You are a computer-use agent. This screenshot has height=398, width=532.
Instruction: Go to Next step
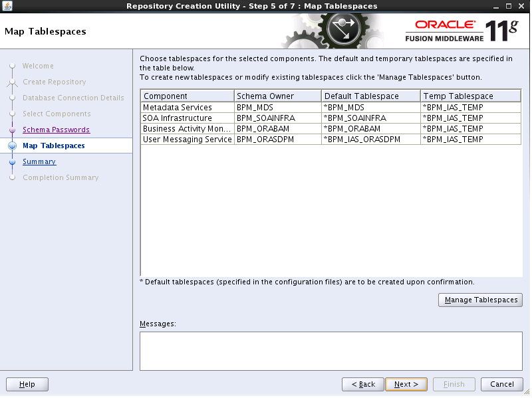[x=408, y=385]
